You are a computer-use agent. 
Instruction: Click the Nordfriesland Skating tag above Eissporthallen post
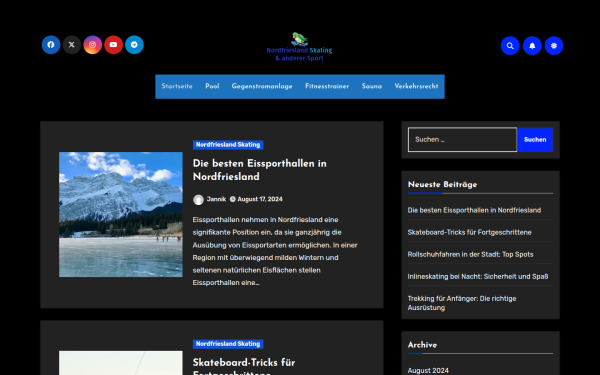coord(228,145)
